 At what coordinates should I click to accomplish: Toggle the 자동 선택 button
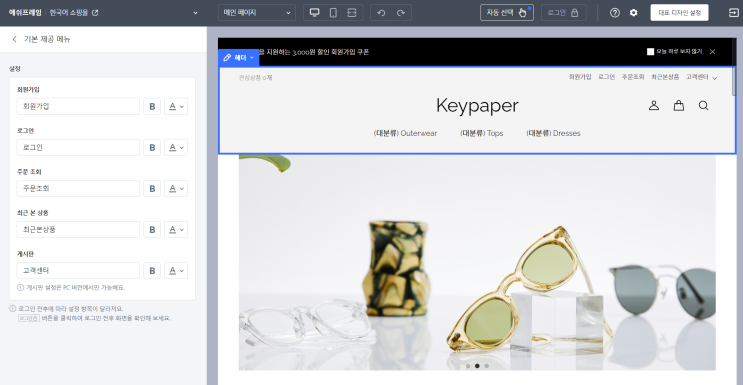tap(507, 13)
